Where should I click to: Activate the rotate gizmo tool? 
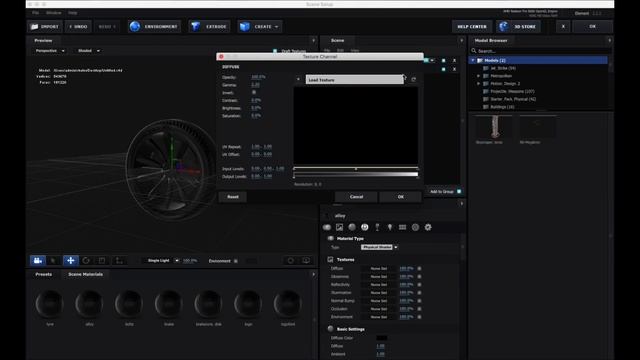[86, 260]
